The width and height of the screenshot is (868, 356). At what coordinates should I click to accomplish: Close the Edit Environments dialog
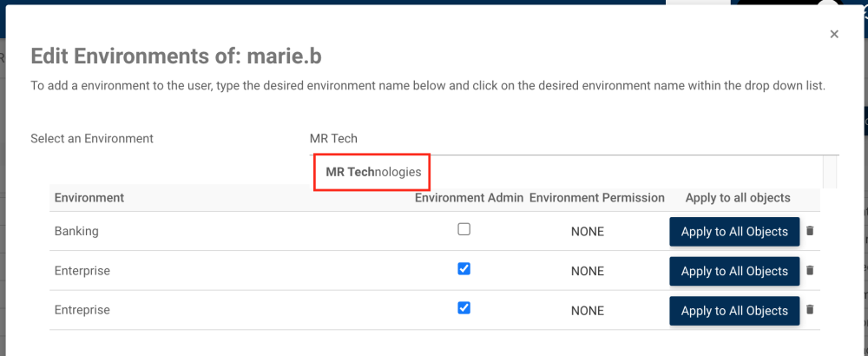click(x=834, y=34)
